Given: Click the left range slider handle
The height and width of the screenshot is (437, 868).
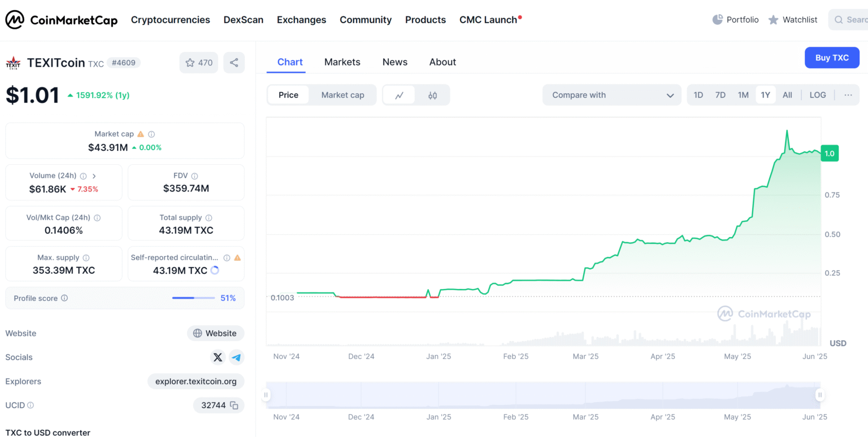Looking at the screenshot, I should click(x=266, y=395).
